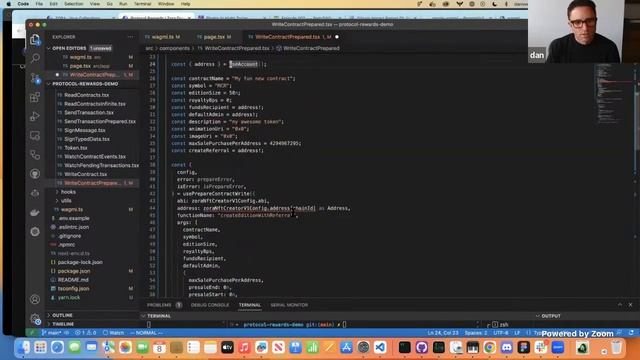Click LF end-of-line in status bar
Image resolution: width=640 pixels, height=360 pixels.
pos(517,333)
